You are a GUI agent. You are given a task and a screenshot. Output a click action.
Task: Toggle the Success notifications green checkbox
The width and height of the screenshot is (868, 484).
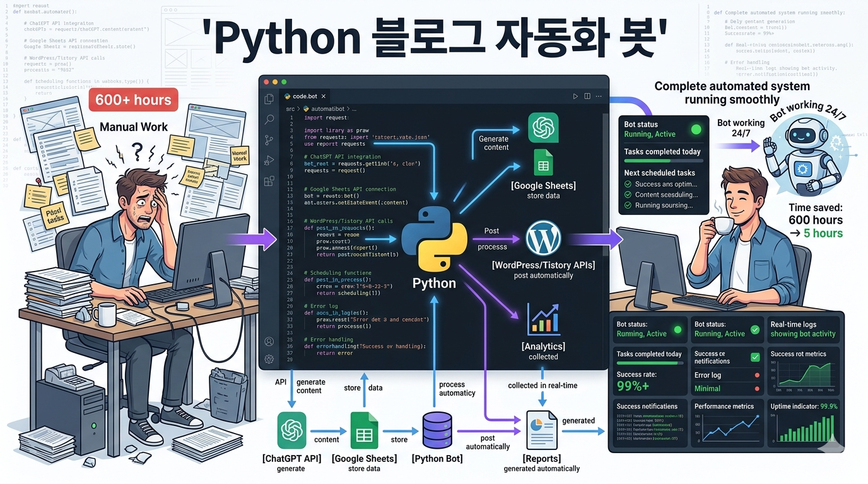click(x=755, y=357)
